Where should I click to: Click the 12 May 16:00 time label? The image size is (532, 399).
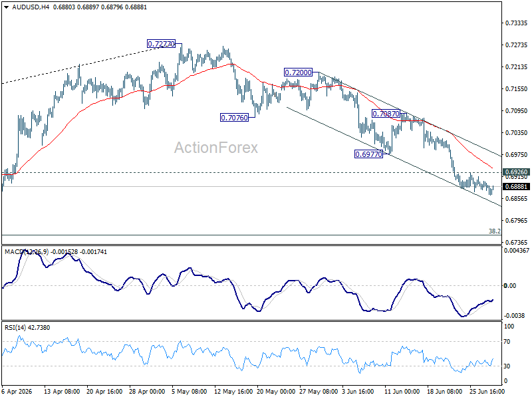[233, 391]
